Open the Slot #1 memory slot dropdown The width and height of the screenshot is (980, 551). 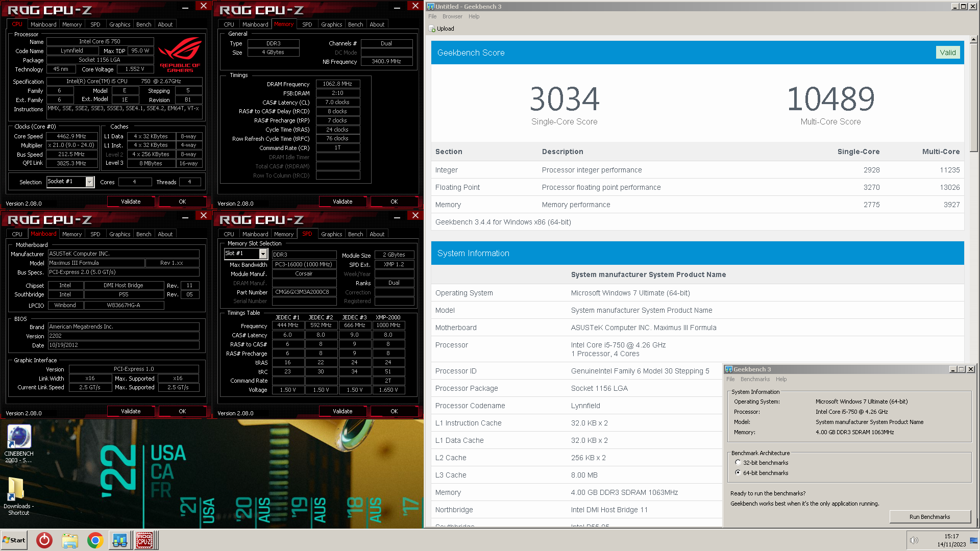coord(263,254)
